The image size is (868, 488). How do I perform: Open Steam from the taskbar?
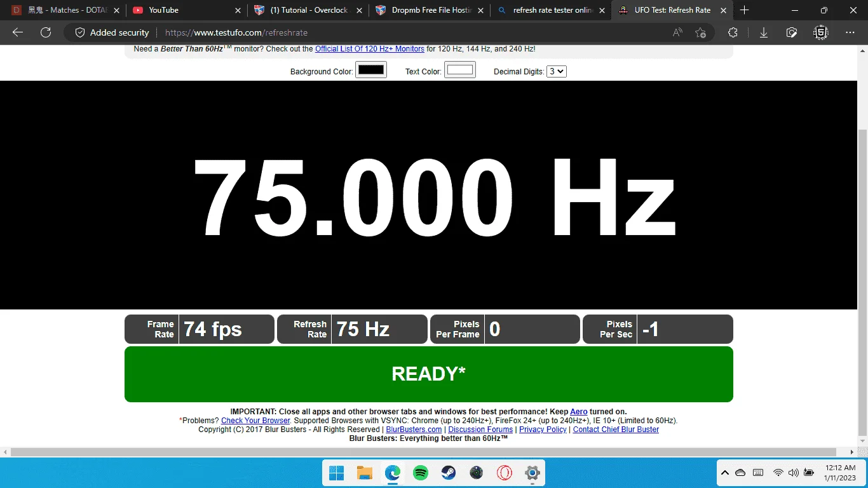449,473
